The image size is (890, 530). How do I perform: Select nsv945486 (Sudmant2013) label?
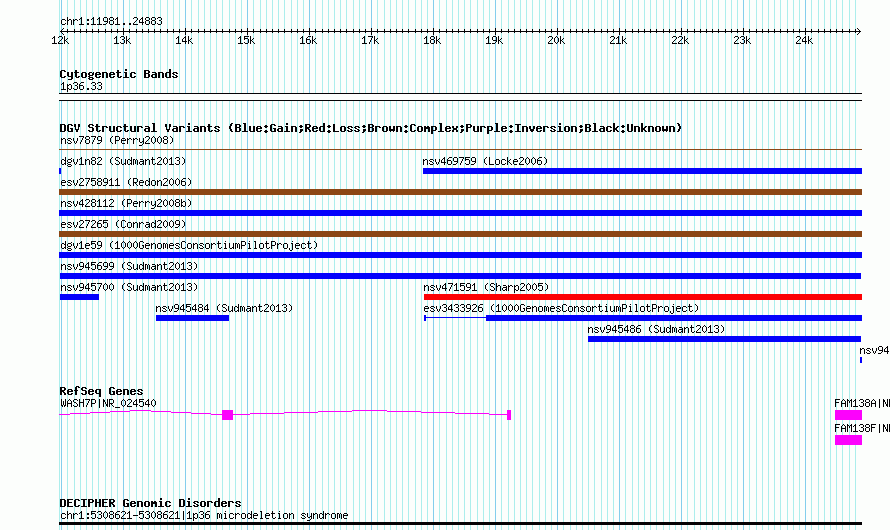[656, 329]
